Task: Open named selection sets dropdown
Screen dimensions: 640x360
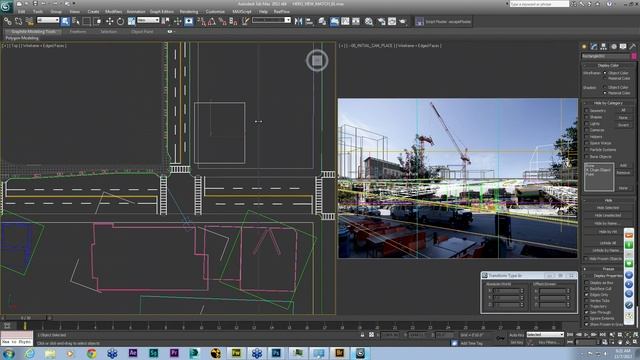Action: point(271,20)
